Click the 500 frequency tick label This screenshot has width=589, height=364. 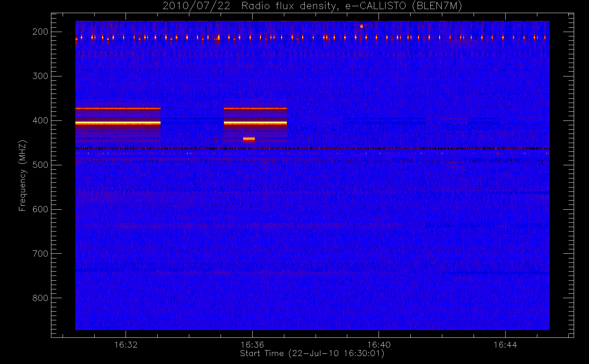pyautogui.click(x=40, y=165)
